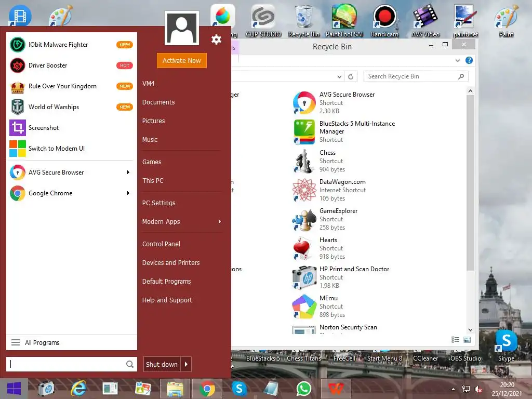The image size is (532, 399).
Task: Click the Windows Start button
Action: (x=14, y=389)
